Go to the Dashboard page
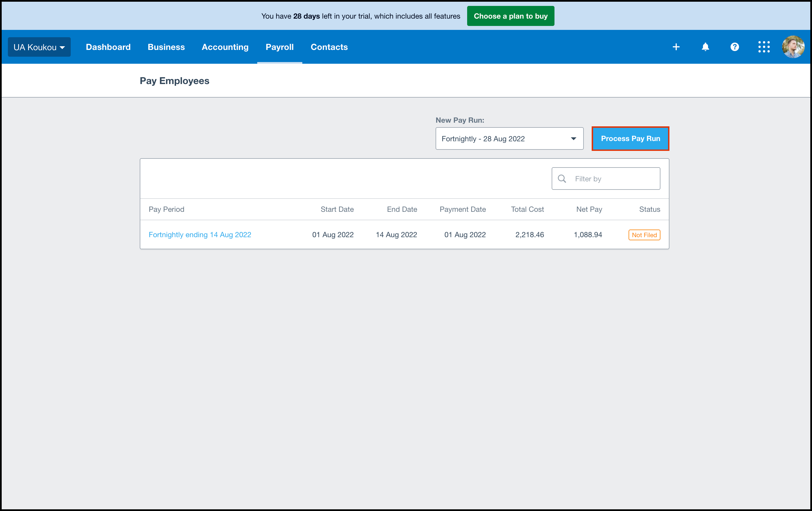Screen dimensions: 812x511 point(108,47)
